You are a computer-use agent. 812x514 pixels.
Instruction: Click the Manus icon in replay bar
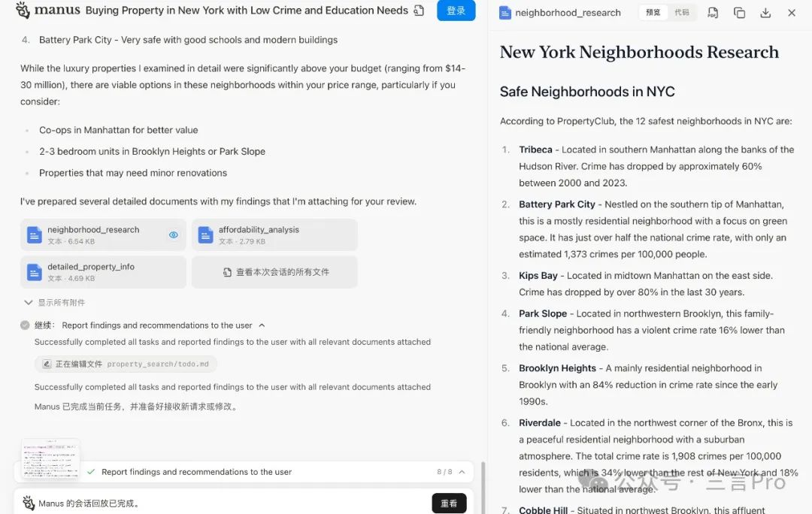29,503
